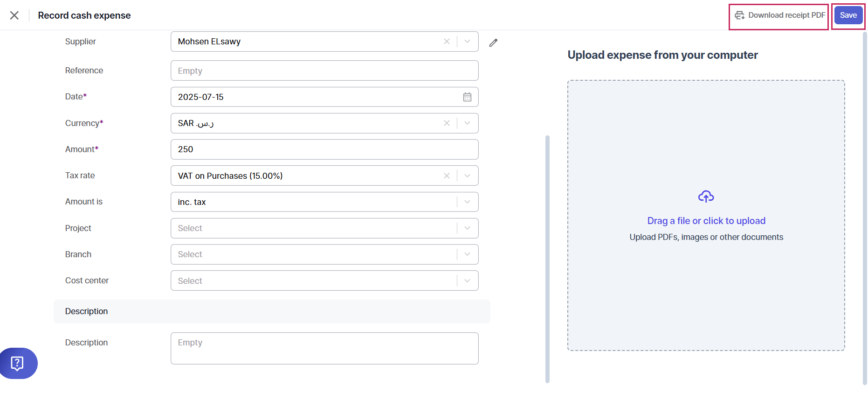The height and width of the screenshot is (400, 868).
Task: Clear the Mohsen ELsawy supplier selection
Action: (x=447, y=42)
